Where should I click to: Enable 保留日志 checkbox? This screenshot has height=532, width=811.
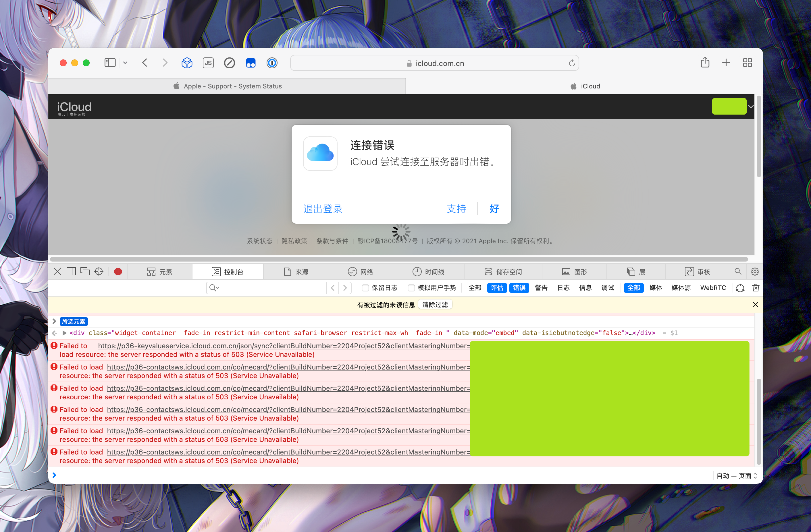tap(365, 288)
